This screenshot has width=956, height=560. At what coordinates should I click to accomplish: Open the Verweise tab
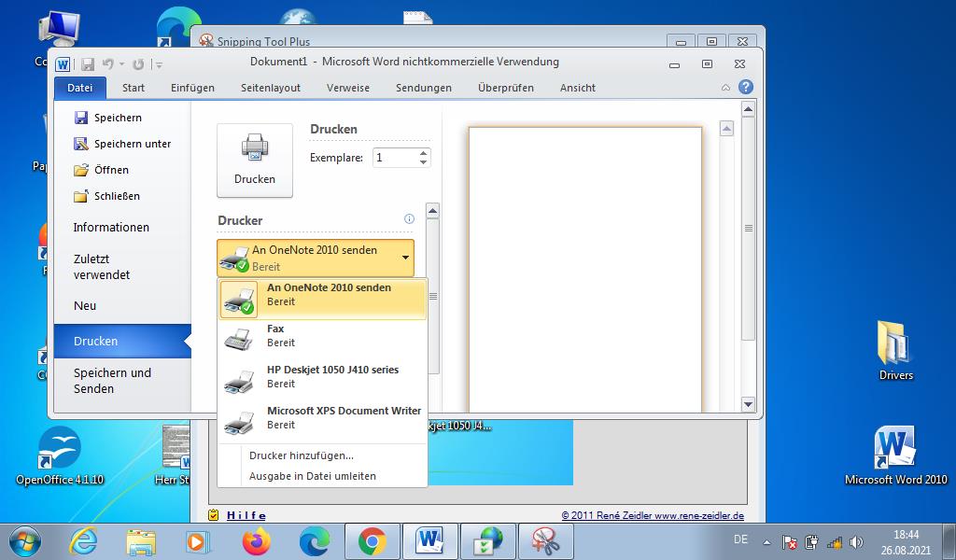(x=348, y=88)
